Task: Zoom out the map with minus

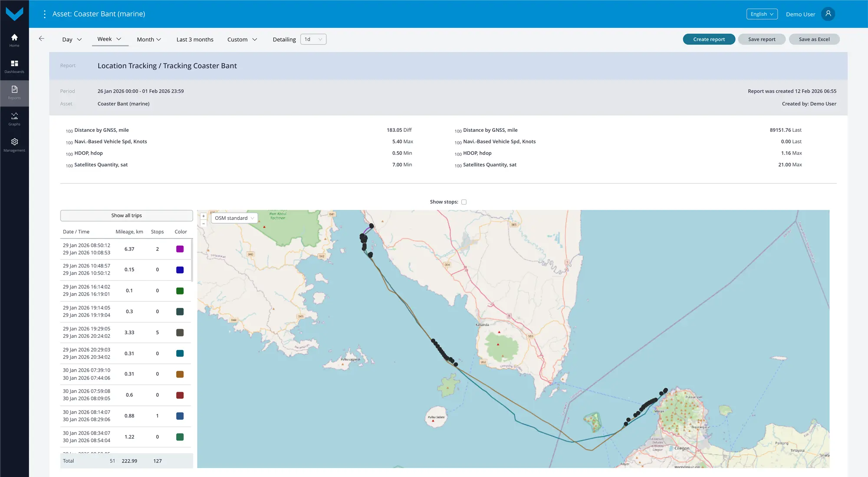Action: click(204, 224)
